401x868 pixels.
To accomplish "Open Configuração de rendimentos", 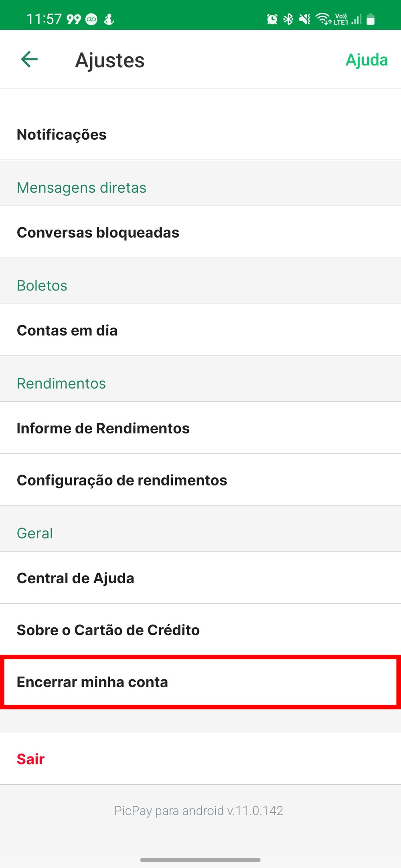I will click(122, 480).
